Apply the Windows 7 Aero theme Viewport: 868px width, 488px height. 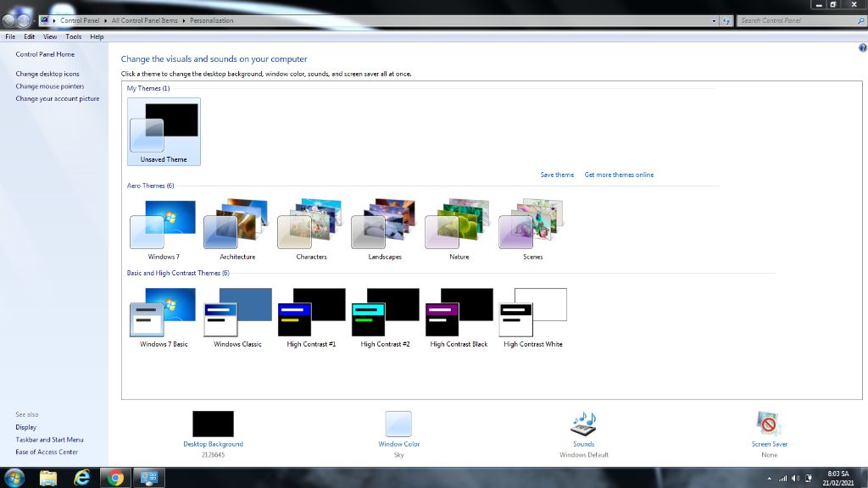pyautogui.click(x=164, y=230)
